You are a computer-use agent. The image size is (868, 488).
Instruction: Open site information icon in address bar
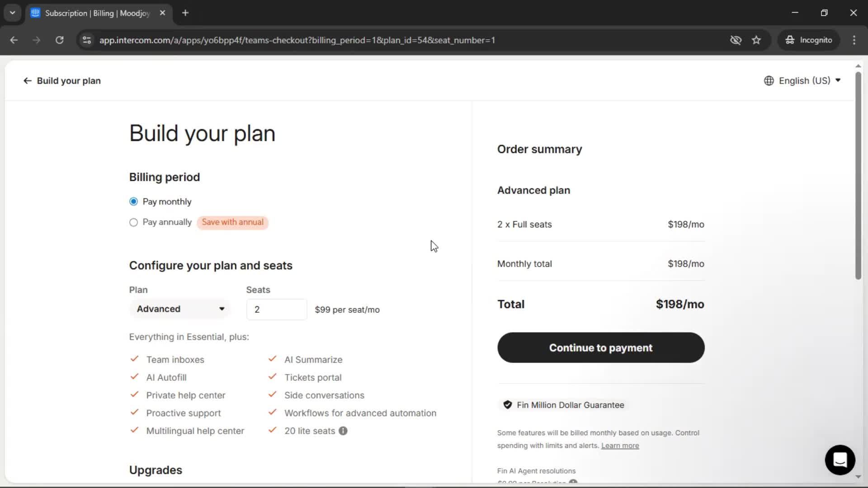pyautogui.click(x=87, y=40)
